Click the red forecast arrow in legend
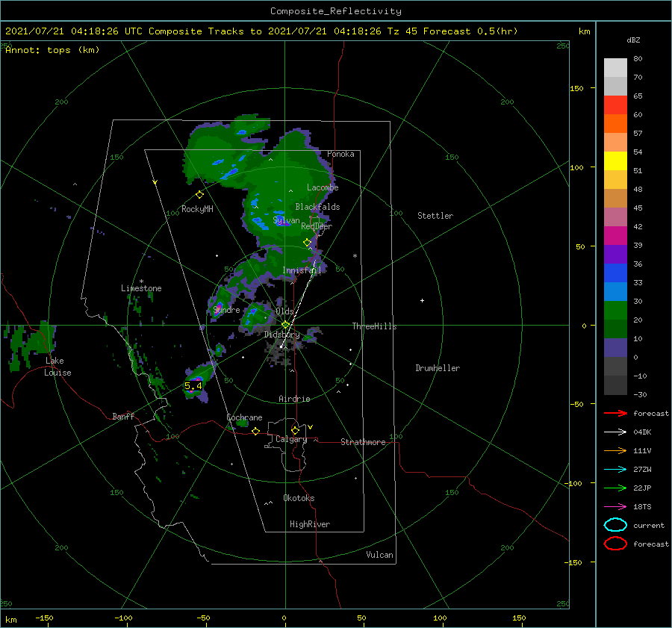The image size is (672, 628). tap(615, 413)
